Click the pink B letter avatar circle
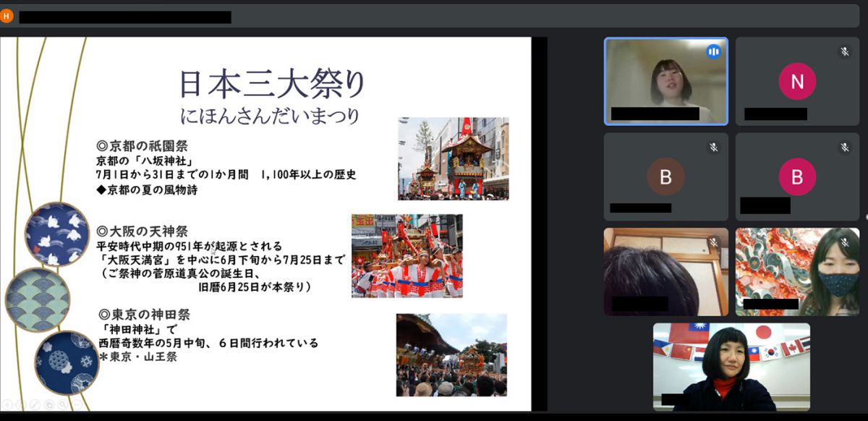Image resolution: width=868 pixels, height=421 pixels. [797, 177]
